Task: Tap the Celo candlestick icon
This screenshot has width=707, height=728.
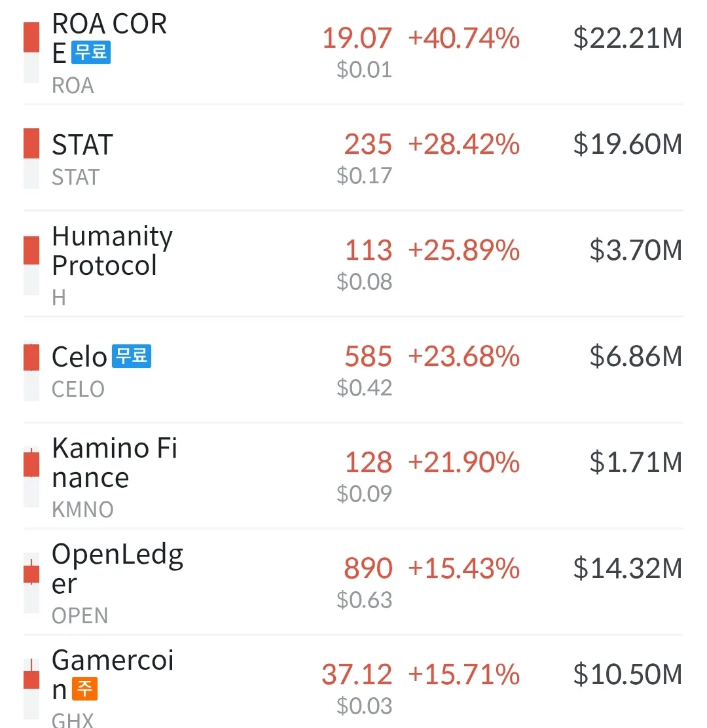Action: (x=31, y=371)
